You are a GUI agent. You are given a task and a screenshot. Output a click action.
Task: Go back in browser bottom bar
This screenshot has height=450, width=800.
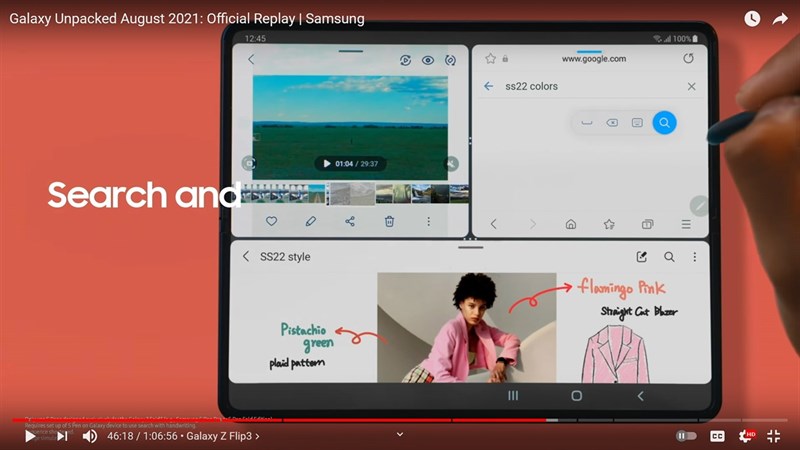493,224
